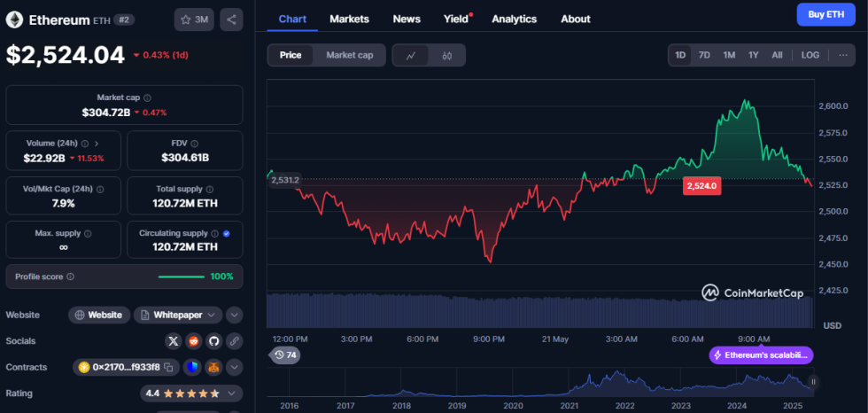Viewport: 868px width, 413px height.
Task: Toggle LOG scale on chart
Action: (810, 55)
